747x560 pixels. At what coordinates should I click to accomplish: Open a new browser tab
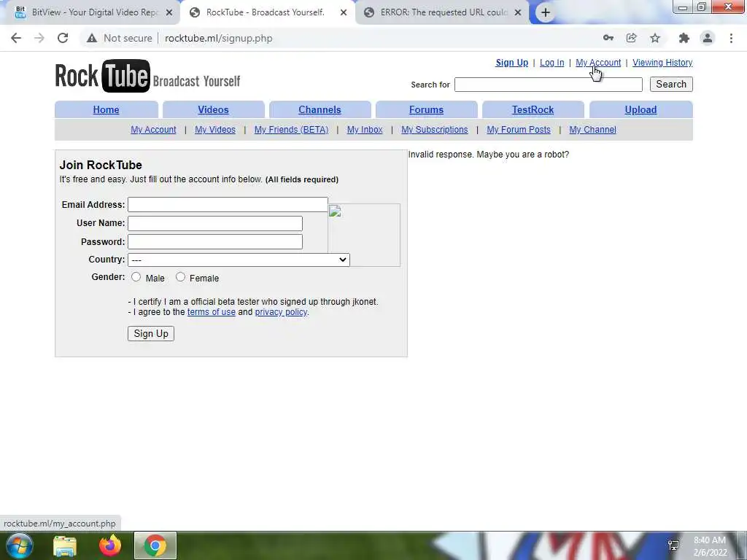[x=546, y=12]
